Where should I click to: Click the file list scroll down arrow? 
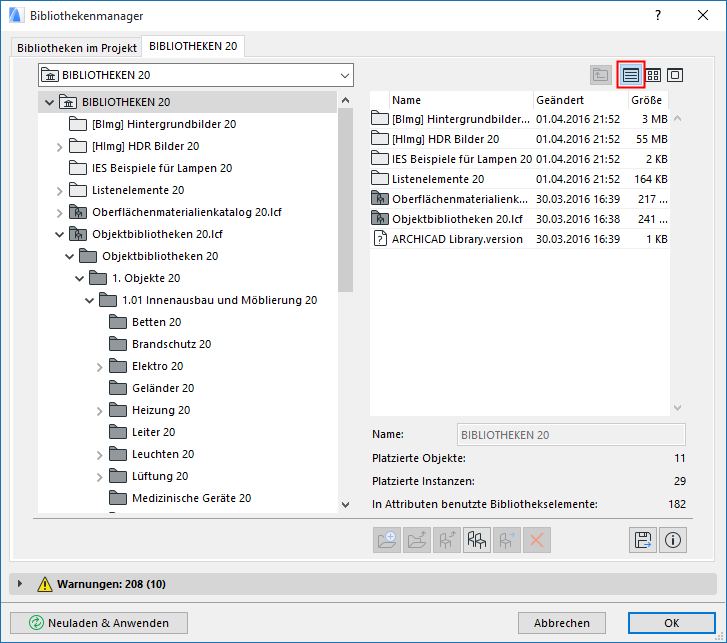click(x=677, y=408)
